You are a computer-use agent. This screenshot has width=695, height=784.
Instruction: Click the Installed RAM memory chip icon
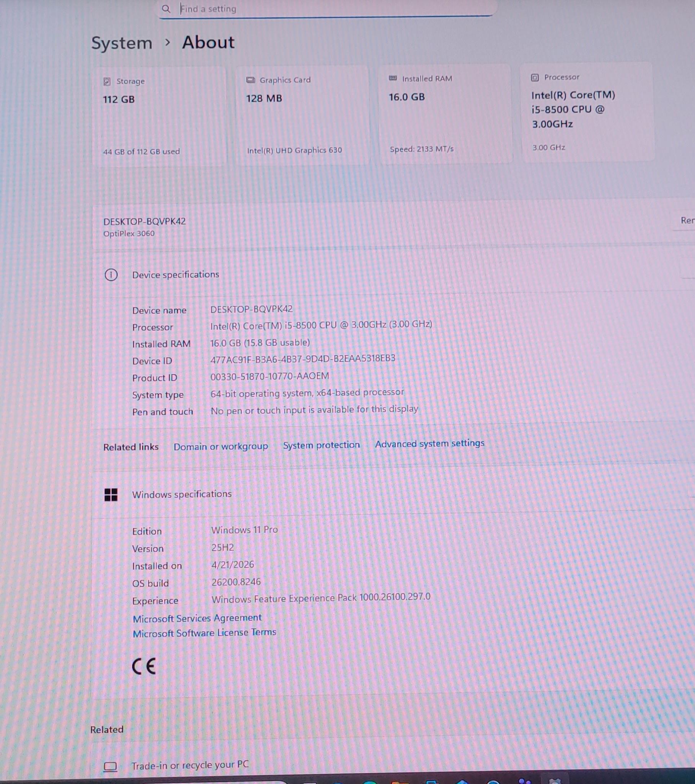pyautogui.click(x=393, y=78)
